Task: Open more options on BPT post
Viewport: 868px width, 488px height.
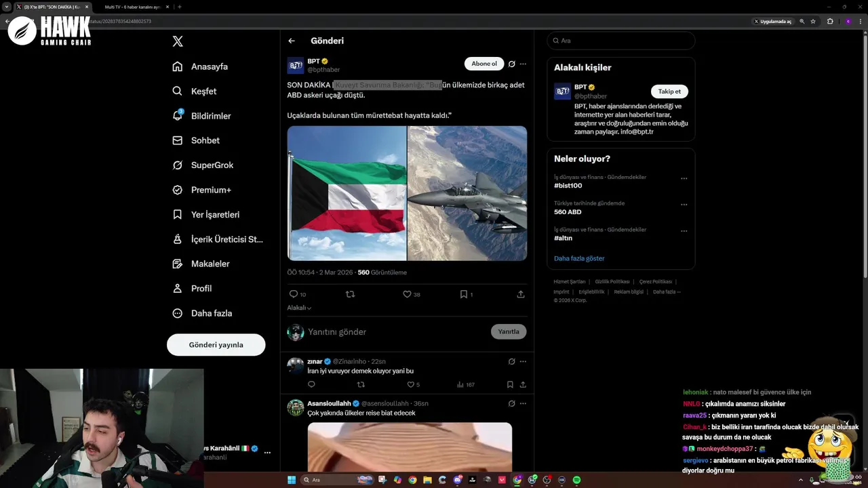Action: (x=523, y=64)
